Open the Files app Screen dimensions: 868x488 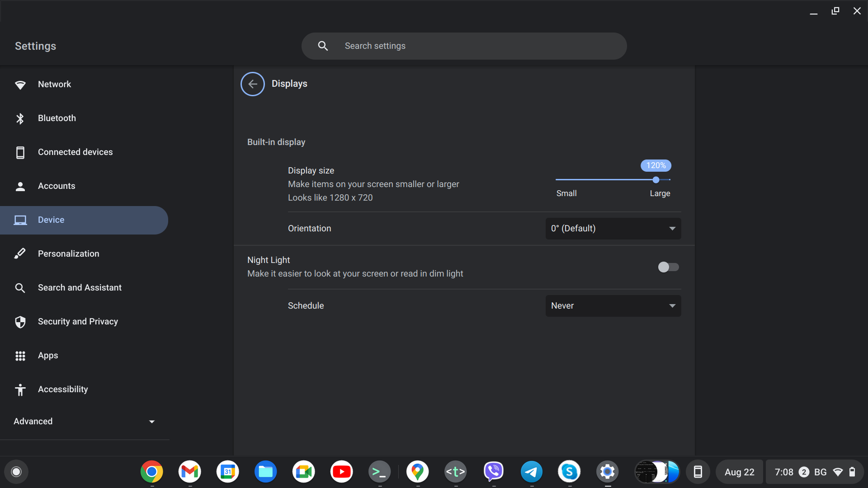coord(265,472)
